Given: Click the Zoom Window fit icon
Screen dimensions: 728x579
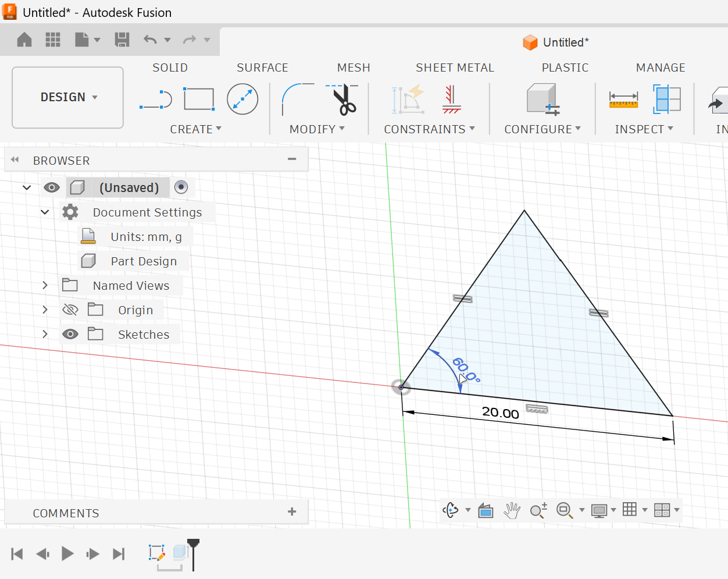Looking at the screenshot, I should pyautogui.click(x=564, y=510).
